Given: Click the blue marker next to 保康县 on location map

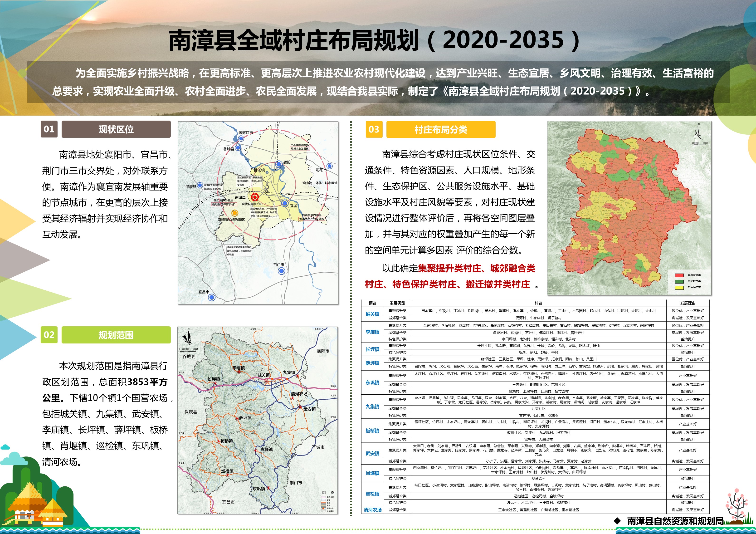Looking at the screenshot, I should click(200, 186).
